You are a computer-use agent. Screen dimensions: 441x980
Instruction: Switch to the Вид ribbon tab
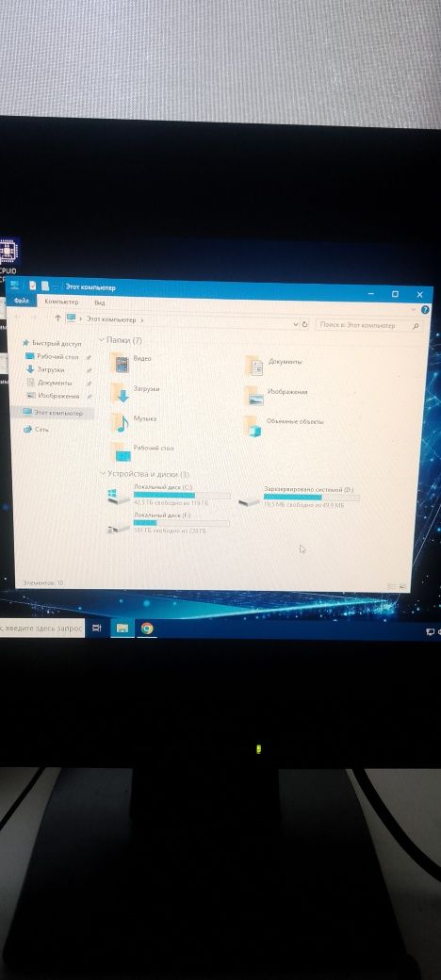[x=99, y=302]
